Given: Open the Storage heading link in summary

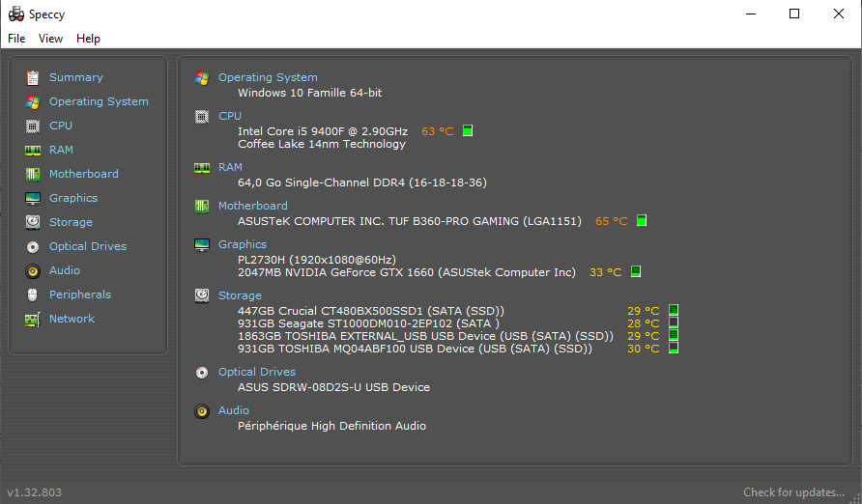Looking at the screenshot, I should coord(240,295).
